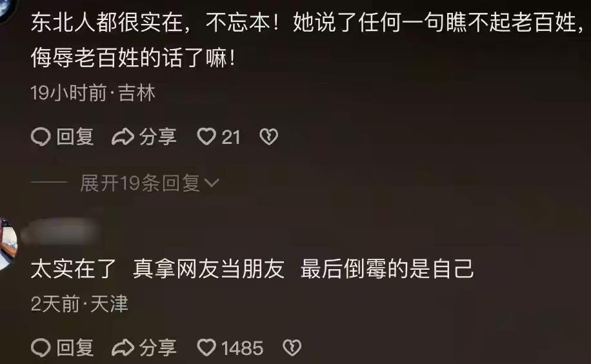The width and height of the screenshot is (591, 364).
Task: Tap 回复 label under the Tianjin comment
Action: click(x=75, y=347)
